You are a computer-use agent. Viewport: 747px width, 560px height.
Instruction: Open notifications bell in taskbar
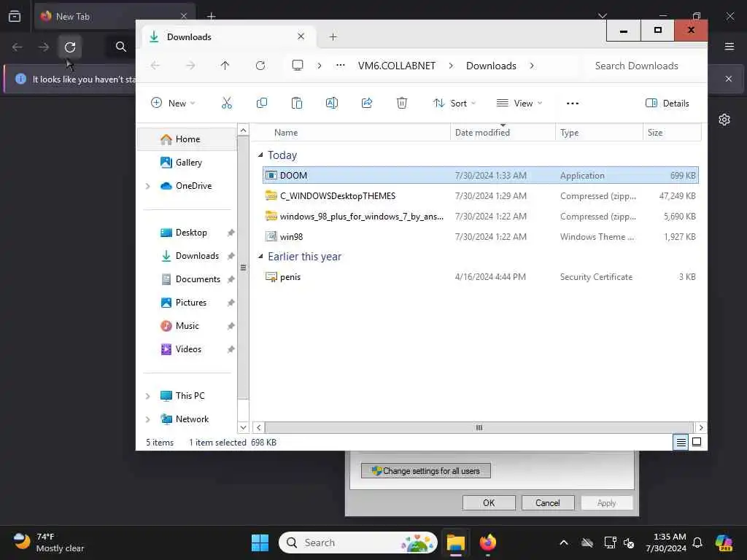[697, 542]
